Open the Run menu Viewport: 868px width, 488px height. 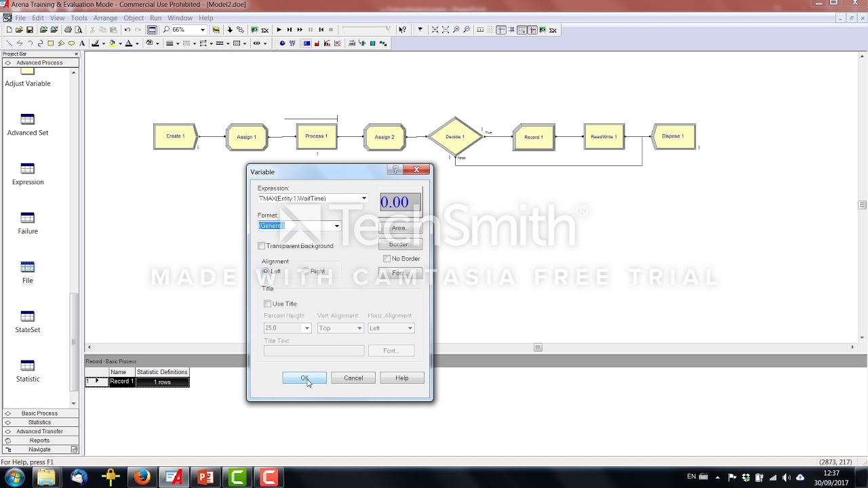pos(156,18)
